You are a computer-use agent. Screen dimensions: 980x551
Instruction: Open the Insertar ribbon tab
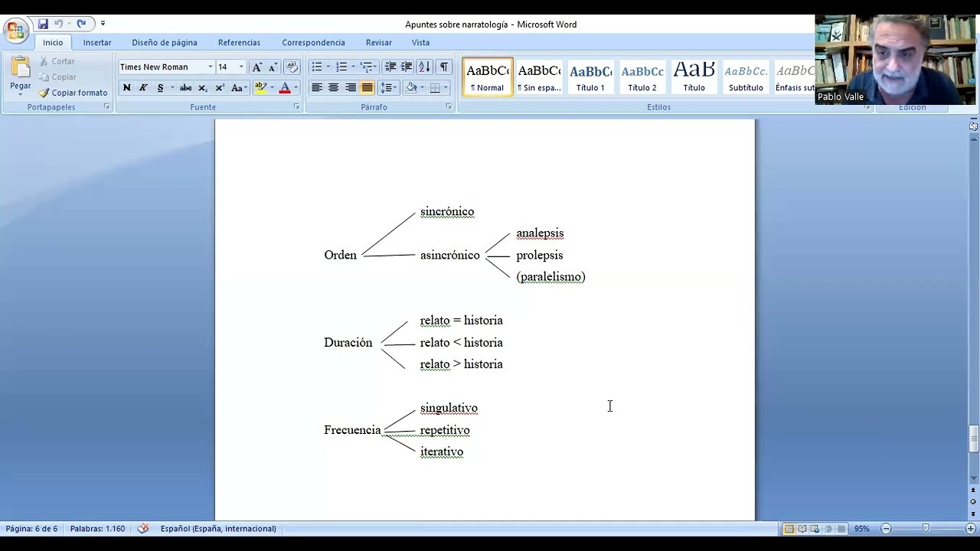click(97, 43)
